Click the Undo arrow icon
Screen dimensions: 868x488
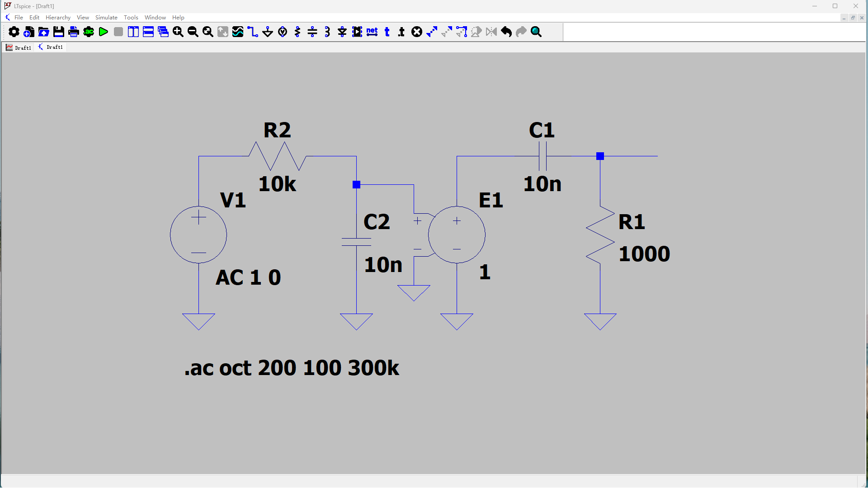pyautogui.click(x=506, y=32)
